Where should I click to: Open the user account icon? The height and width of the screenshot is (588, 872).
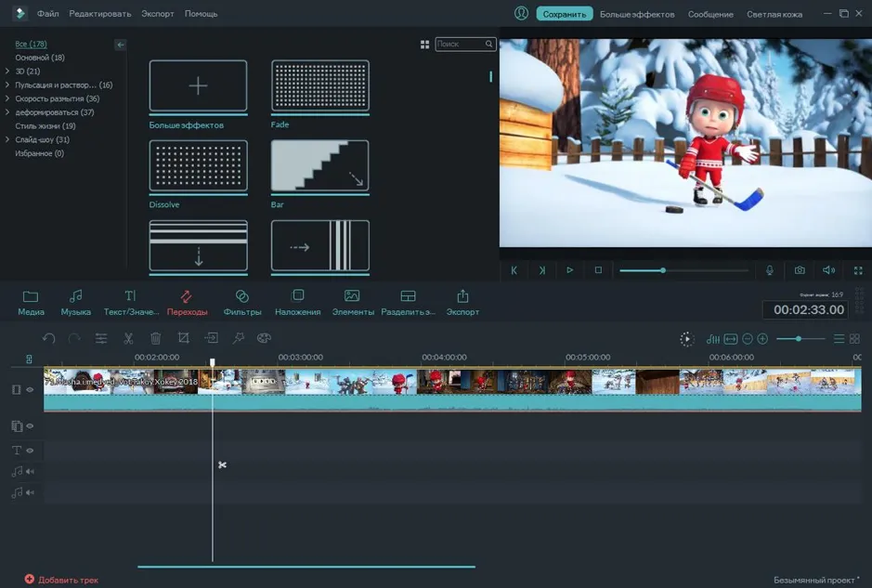(x=521, y=13)
